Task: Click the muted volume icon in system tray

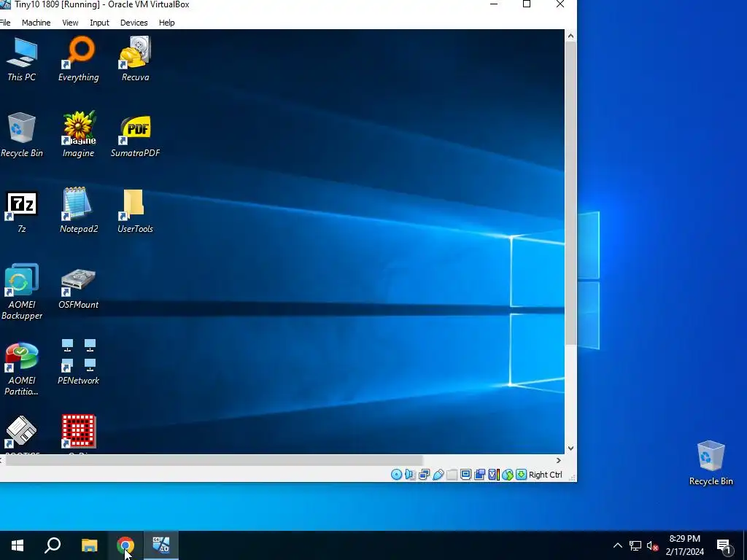Action: pyautogui.click(x=653, y=545)
